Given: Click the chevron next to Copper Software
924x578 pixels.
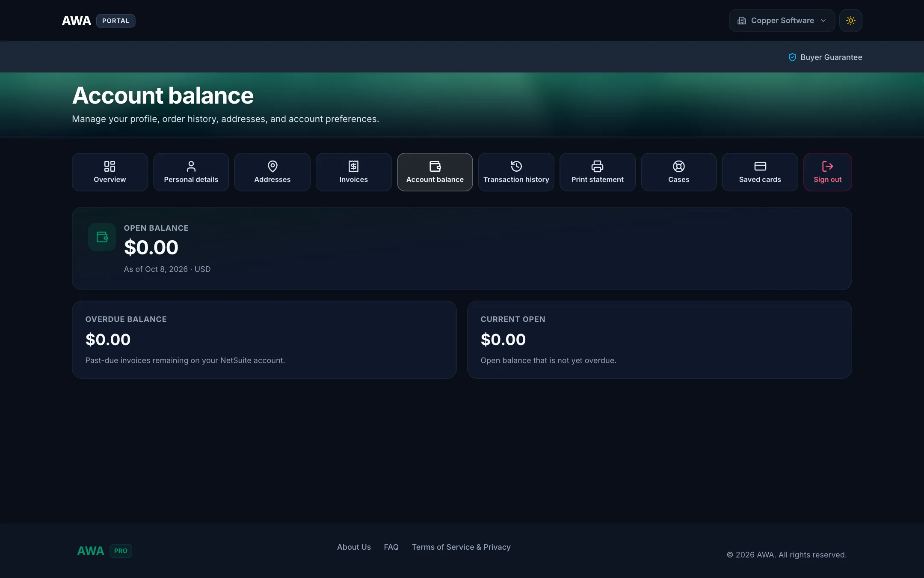Looking at the screenshot, I should click(823, 21).
